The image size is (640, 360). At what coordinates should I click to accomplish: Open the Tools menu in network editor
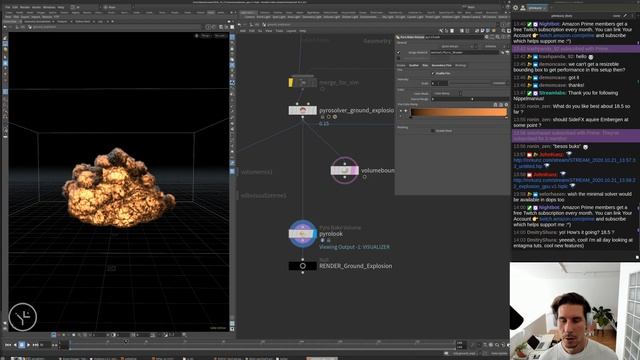point(279,31)
